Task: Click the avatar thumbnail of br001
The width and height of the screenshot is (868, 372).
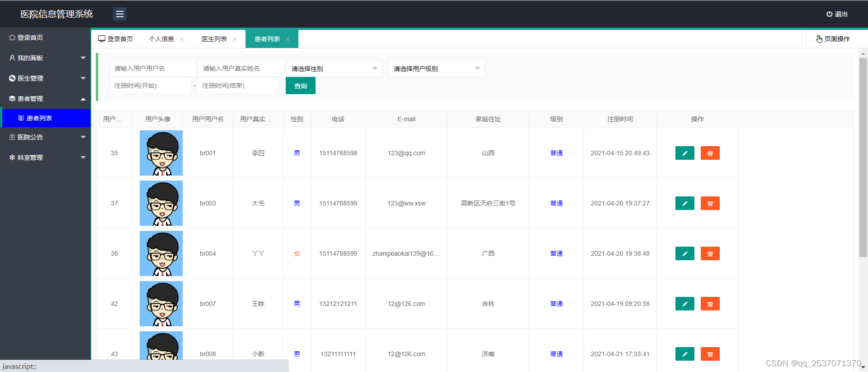Action: click(x=161, y=153)
